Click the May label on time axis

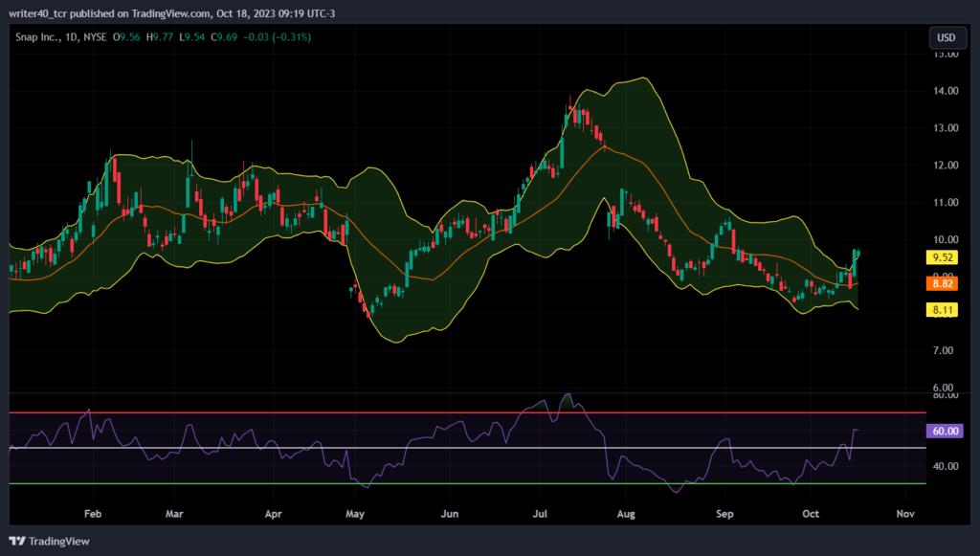tap(355, 514)
